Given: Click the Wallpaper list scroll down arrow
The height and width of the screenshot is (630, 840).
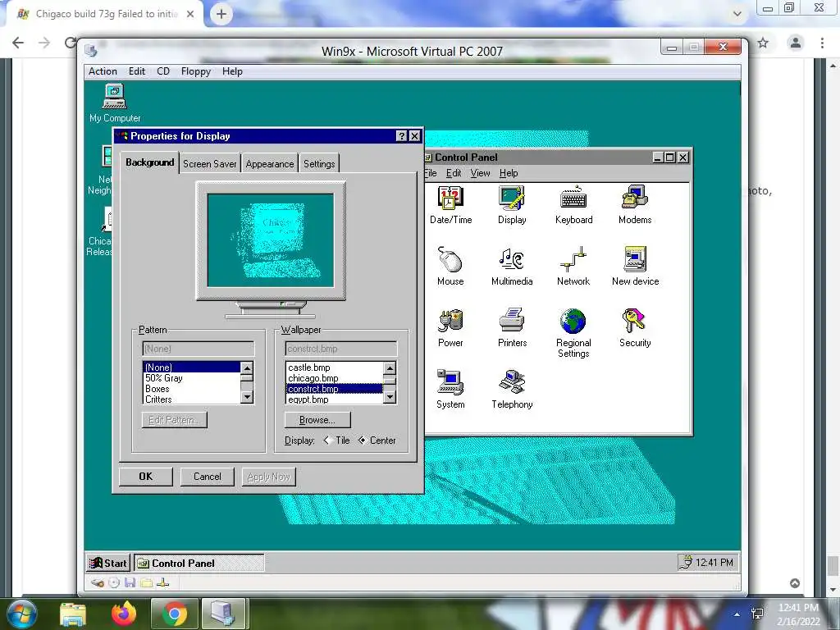Looking at the screenshot, I should (390, 398).
